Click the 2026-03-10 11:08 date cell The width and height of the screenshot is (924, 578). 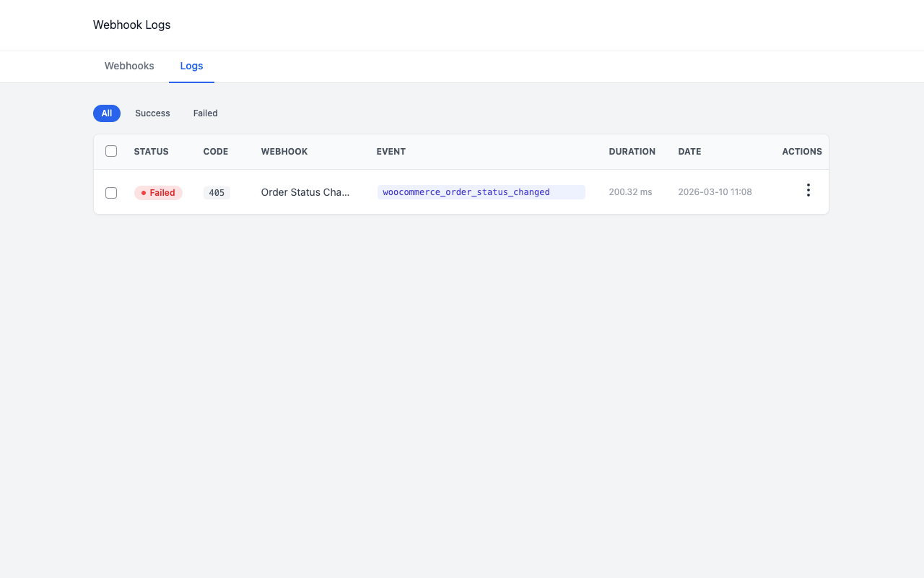tap(715, 192)
